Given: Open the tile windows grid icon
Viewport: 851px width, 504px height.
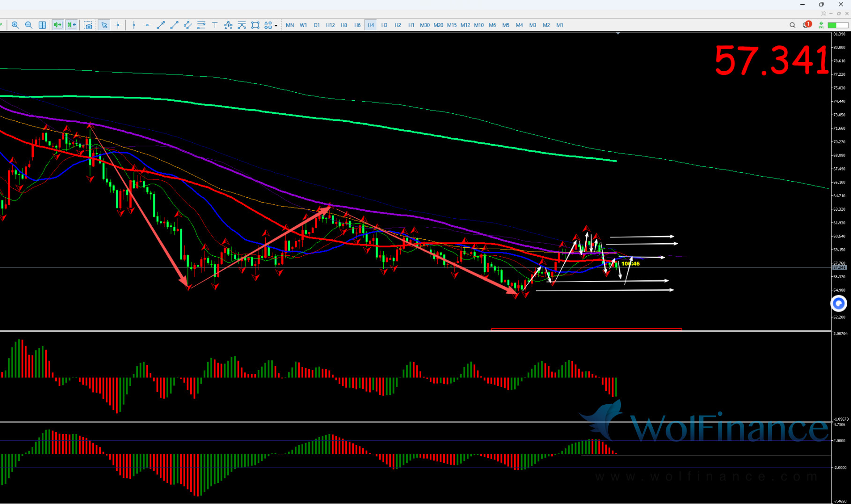Looking at the screenshot, I should click(x=42, y=25).
